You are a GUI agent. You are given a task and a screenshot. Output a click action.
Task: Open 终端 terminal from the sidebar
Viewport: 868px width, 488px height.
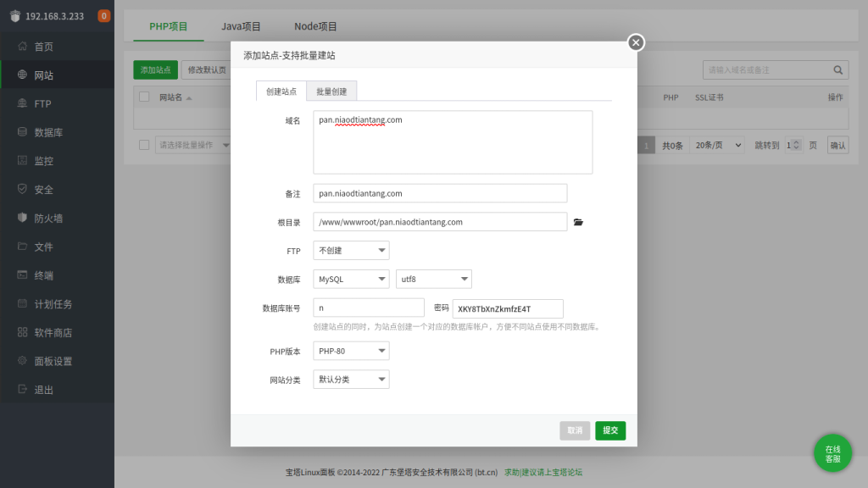(43, 275)
